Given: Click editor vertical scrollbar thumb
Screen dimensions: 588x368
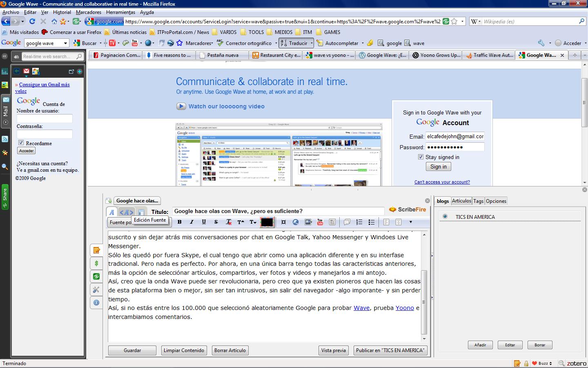Looking at the screenshot, I should point(424,302).
